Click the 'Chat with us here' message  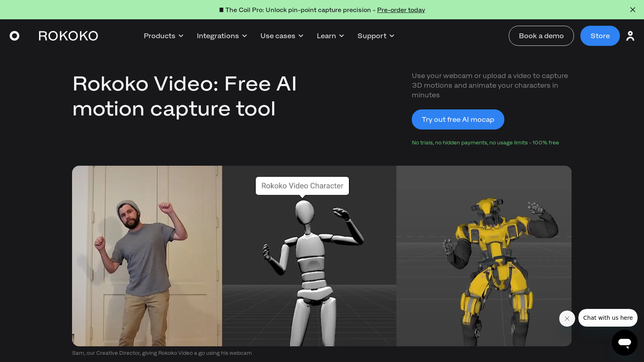pos(607,318)
